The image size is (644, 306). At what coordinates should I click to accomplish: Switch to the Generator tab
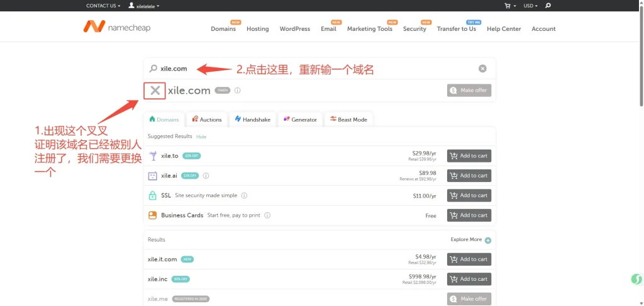coord(300,119)
